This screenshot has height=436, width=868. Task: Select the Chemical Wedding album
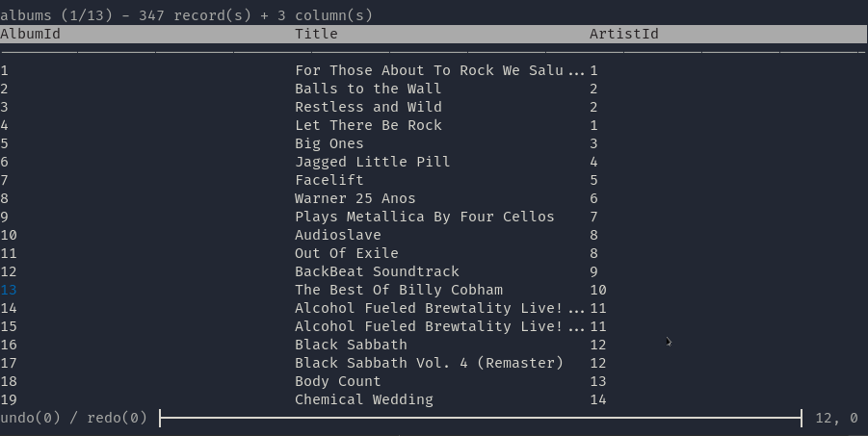coord(364,399)
